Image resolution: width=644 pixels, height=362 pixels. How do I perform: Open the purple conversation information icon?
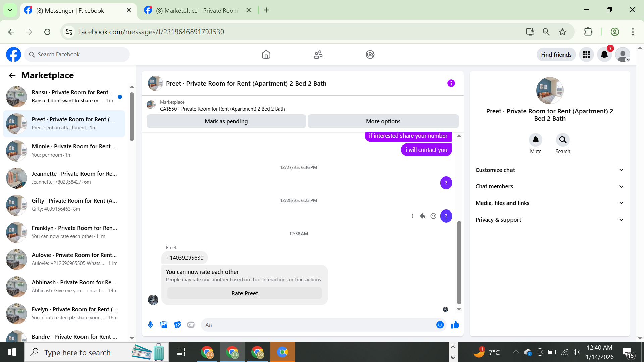451,83
